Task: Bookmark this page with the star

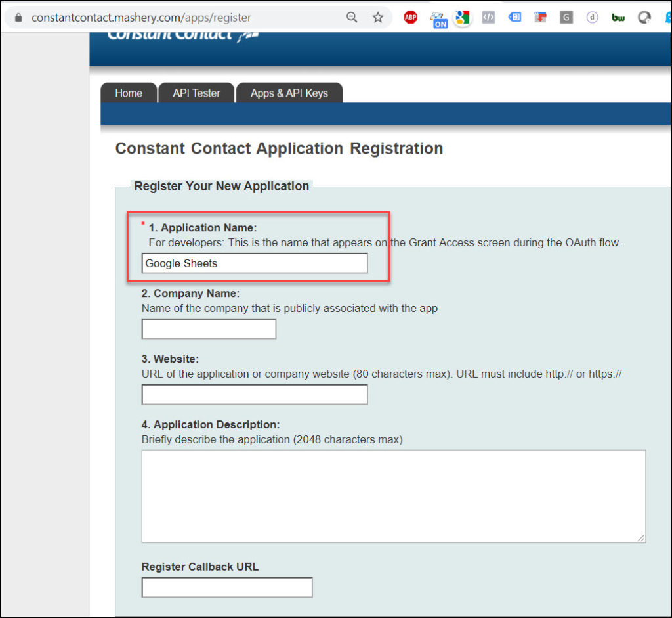Action: tap(378, 18)
